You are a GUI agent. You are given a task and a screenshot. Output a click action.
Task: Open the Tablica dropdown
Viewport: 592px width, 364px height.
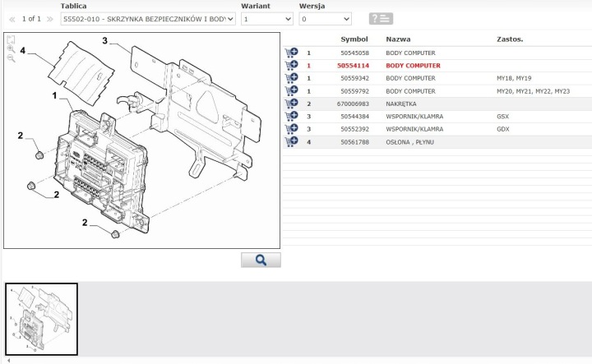click(148, 19)
